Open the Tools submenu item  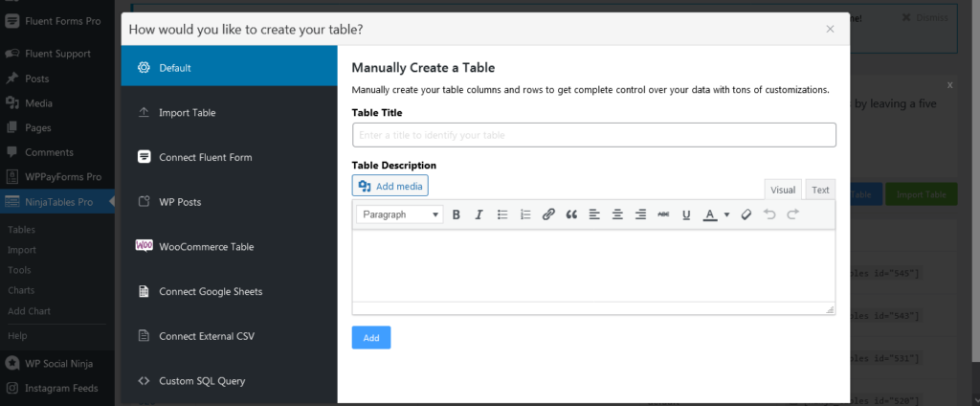[x=19, y=270]
